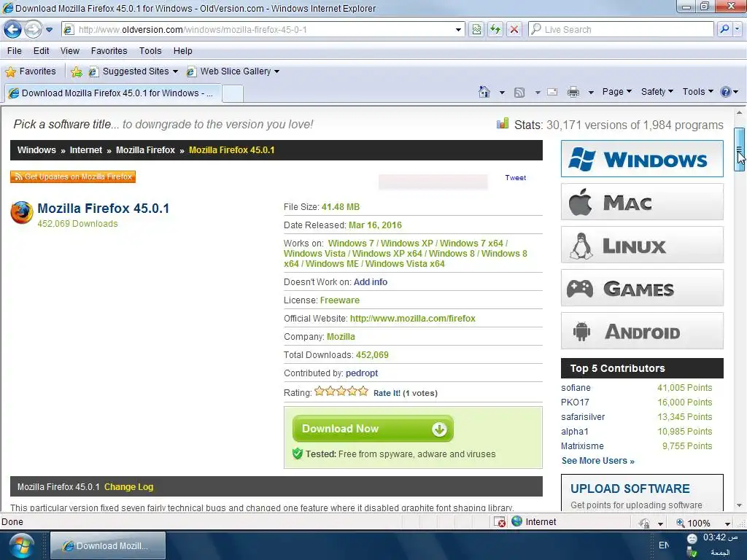Go forward with the Forward arrow button

pos(33,29)
